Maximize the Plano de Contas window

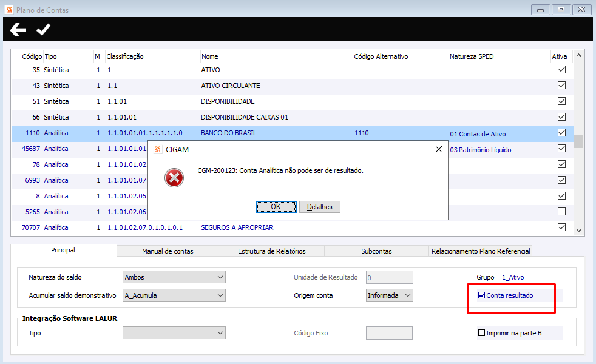pyautogui.click(x=561, y=10)
